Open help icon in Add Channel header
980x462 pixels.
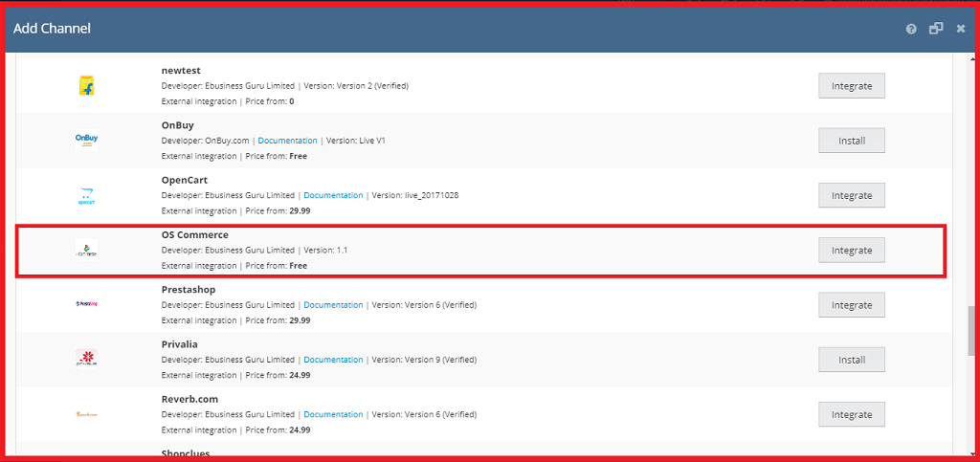[911, 29]
